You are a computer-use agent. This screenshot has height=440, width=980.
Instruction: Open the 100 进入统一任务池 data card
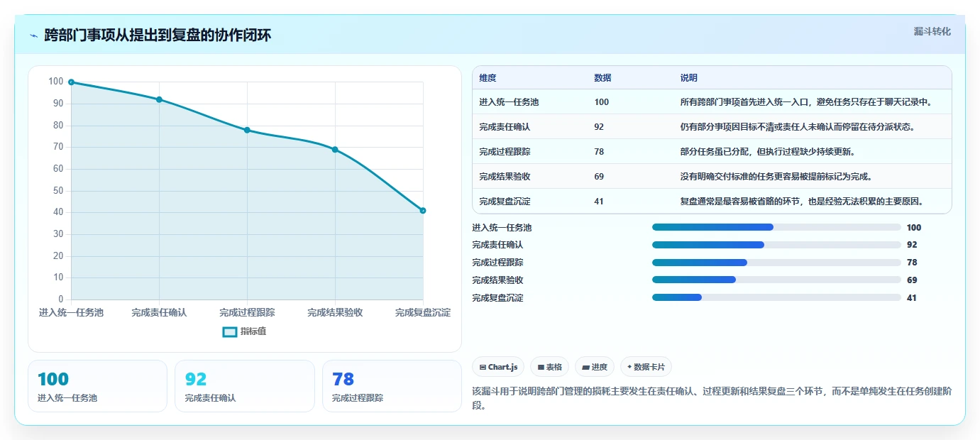(x=97, y=386)
